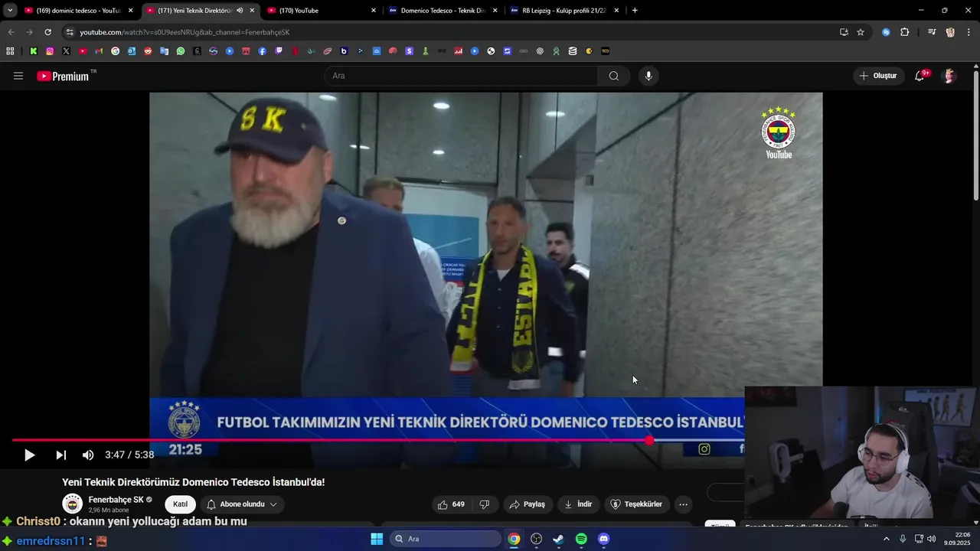Open the Gmail bookmark
Image resolution: width=980 pixels, height=551 pixels.
99,51
